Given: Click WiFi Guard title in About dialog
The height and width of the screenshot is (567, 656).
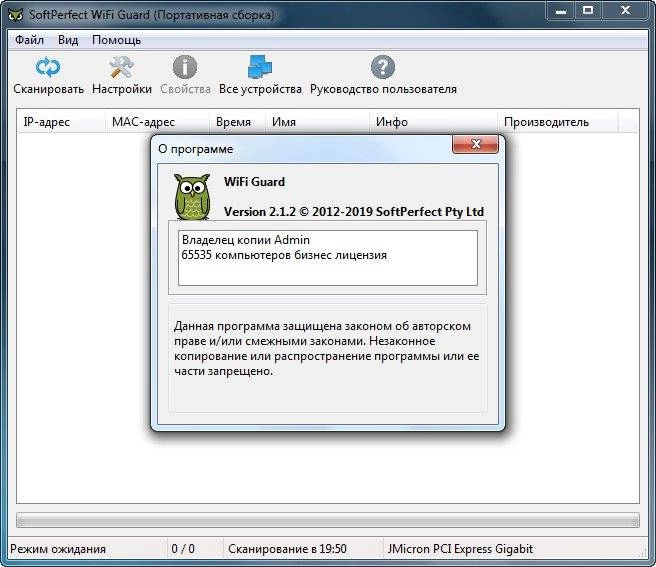Looking at the screenshot, I should [254, 182].
